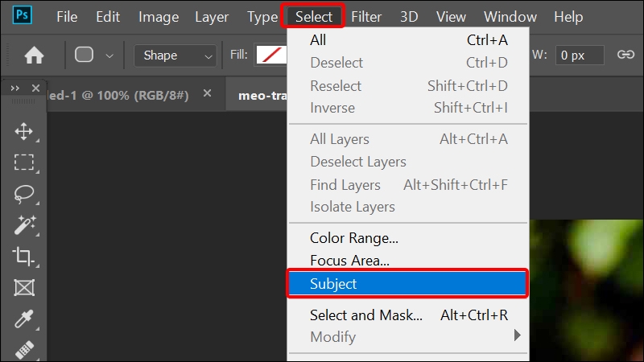Open Select and Mask workspace
Screen dimensions: 644x362
click(x=408, y=315)
